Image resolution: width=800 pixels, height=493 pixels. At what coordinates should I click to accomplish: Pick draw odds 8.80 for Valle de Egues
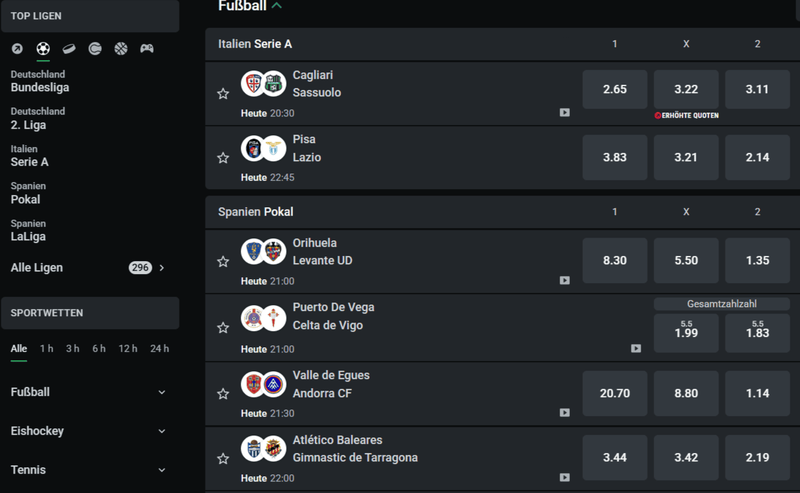pyautogui.click(x=686, y=393)
